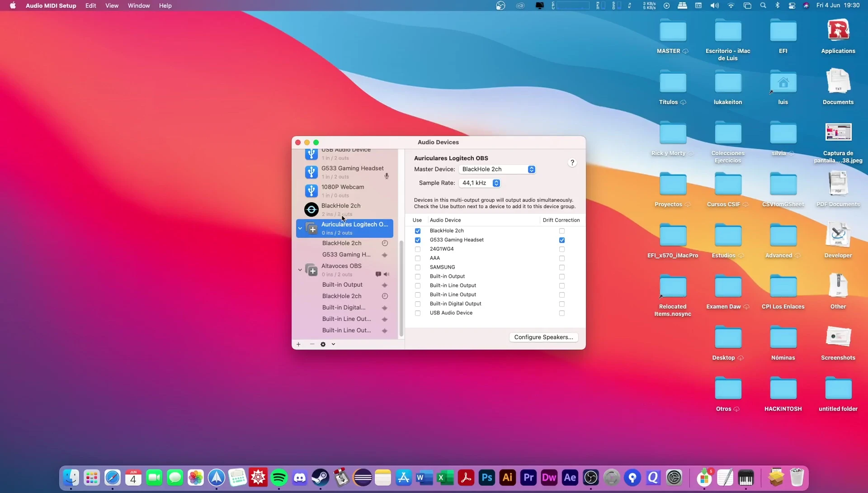The image size is (868, 493).
Task: Click the device list vertical scrollbar
Action: pyautogui.click(x=401, y=289)
